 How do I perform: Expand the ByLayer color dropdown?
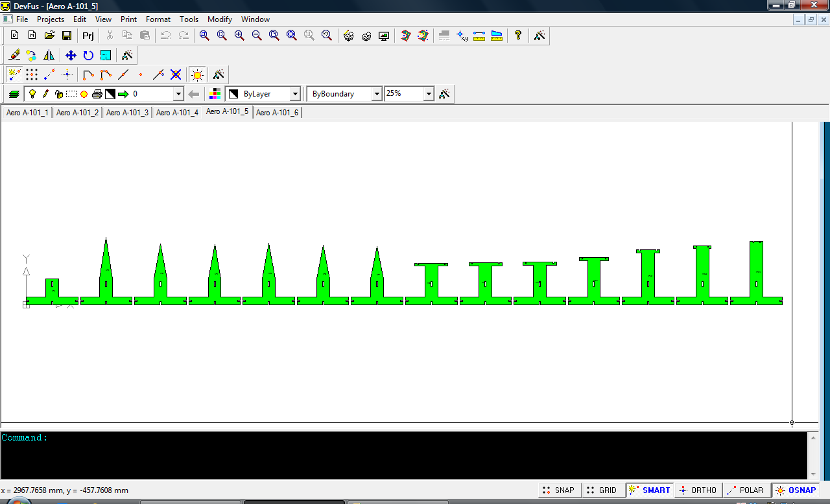tap(295, 94)
